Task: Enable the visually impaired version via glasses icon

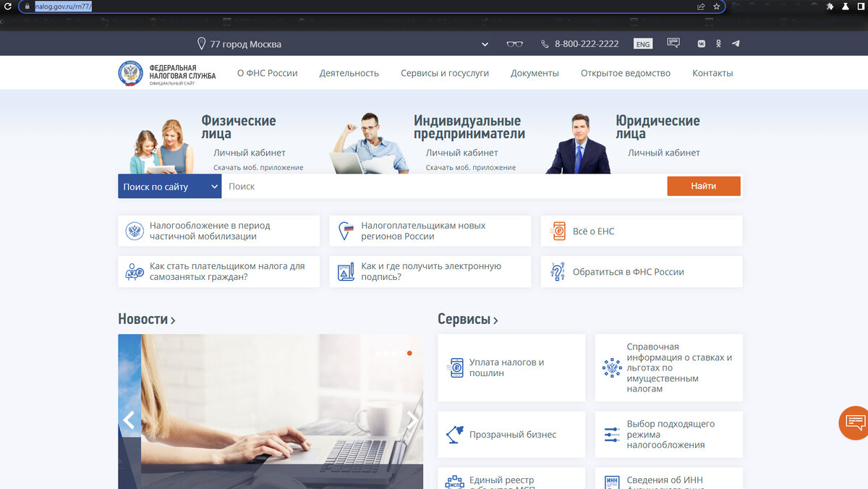Action: click(514, 43)
